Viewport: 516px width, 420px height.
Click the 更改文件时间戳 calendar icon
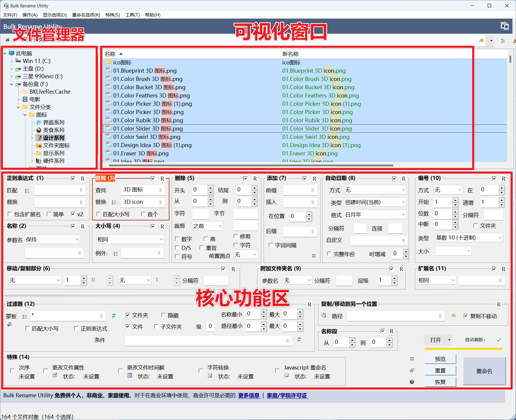pos(129,375)
